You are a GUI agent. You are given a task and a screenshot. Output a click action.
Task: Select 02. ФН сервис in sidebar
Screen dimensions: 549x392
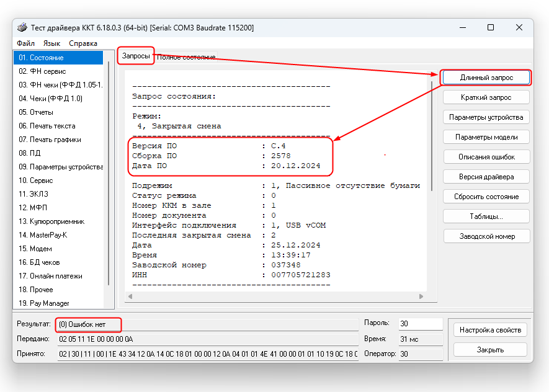(x=42, y=71)
